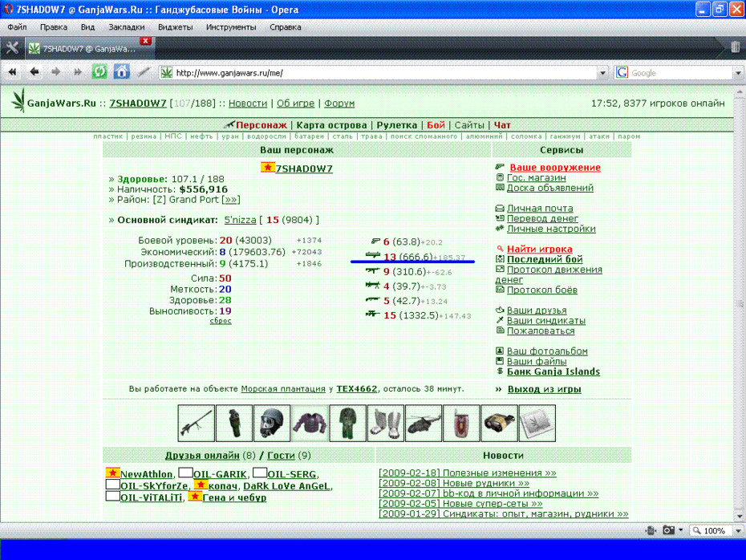The height and width of the screenshot is (560, 746).
Task: Open address bar history dropdown
Action: pyautogui.click(x=602, y=73)
